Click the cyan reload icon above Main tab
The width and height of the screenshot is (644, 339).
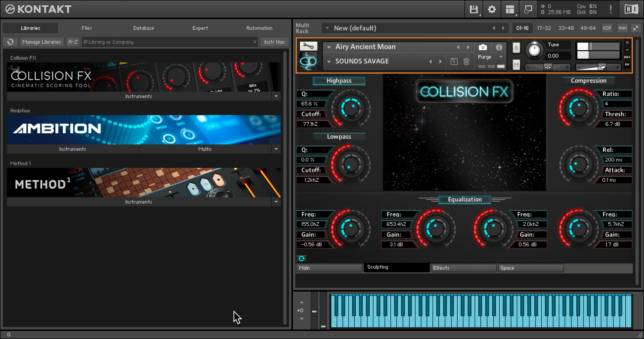coord(301,258)
